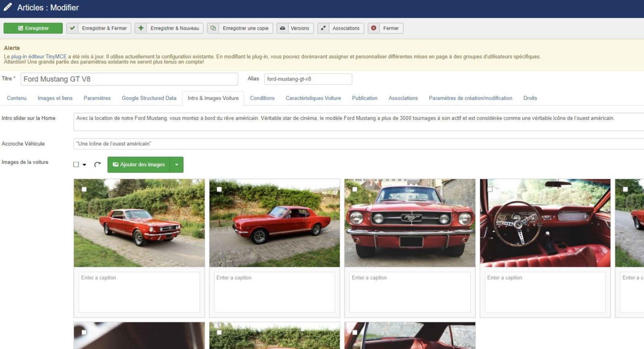The image size is (644, 349).
Task: Select the Intro & images Voiture tab
Action: (x=213, y=98)
